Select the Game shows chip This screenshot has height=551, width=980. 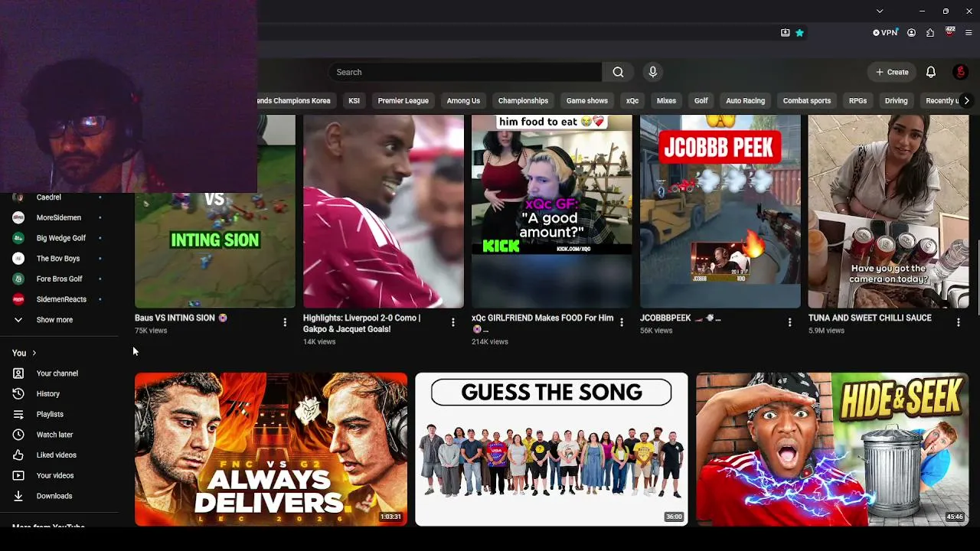pos(586,100)
